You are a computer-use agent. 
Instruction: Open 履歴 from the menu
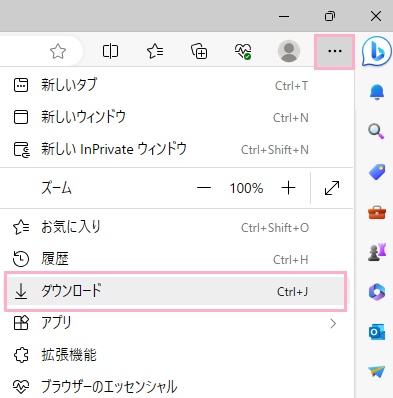pyautogui.click(x=177, y=259)
